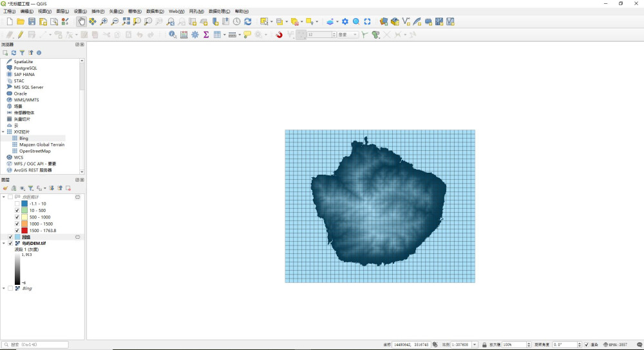Open layer styling paintbrush in Layers panel
The image size is (644, 350).
coord(5,188)
